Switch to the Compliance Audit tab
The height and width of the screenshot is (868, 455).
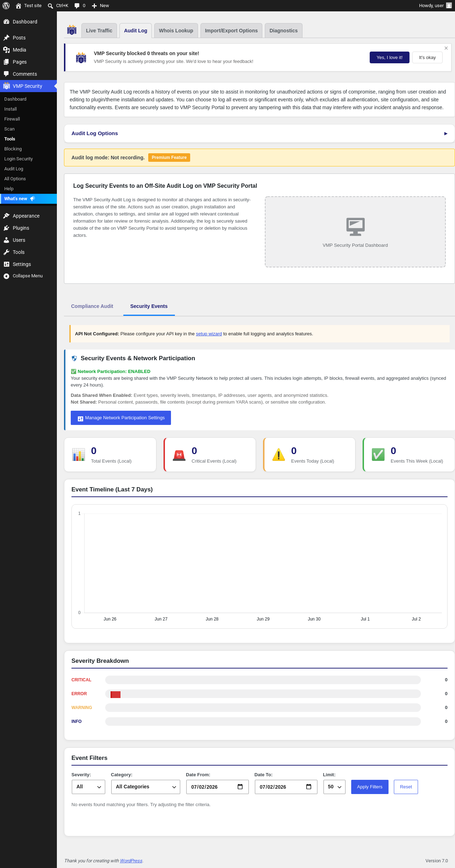point(92,306)
